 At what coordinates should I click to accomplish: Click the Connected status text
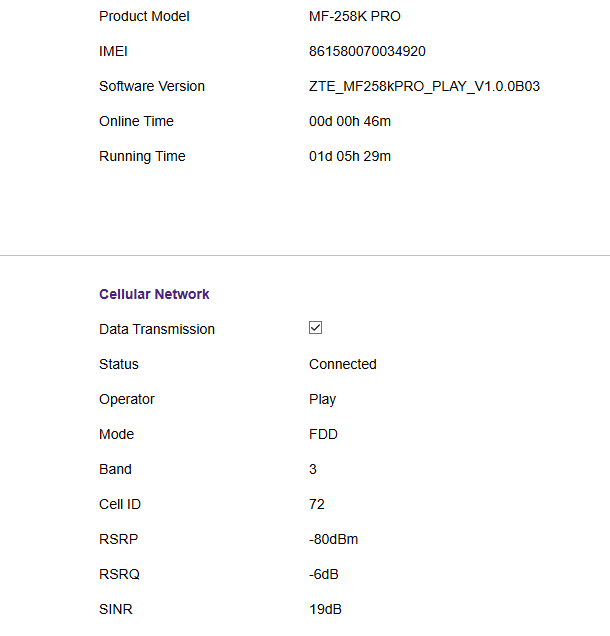click(x=343, y=364)
